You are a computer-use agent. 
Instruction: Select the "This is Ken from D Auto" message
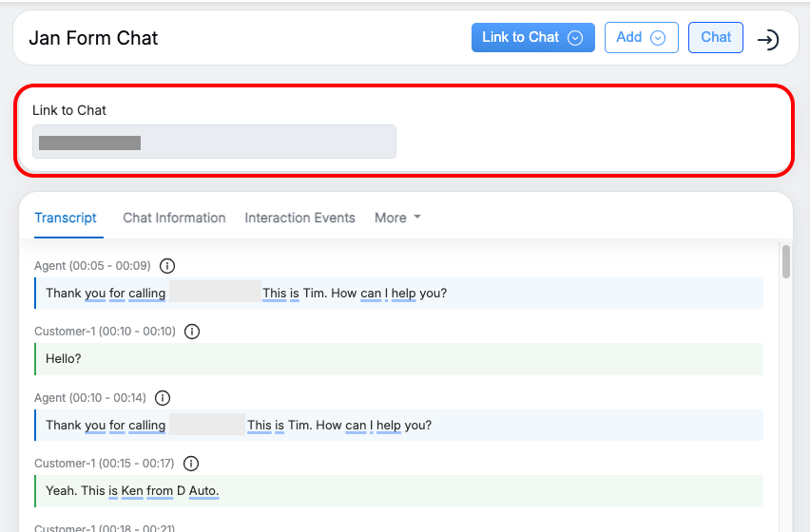[x=132, y=491]
